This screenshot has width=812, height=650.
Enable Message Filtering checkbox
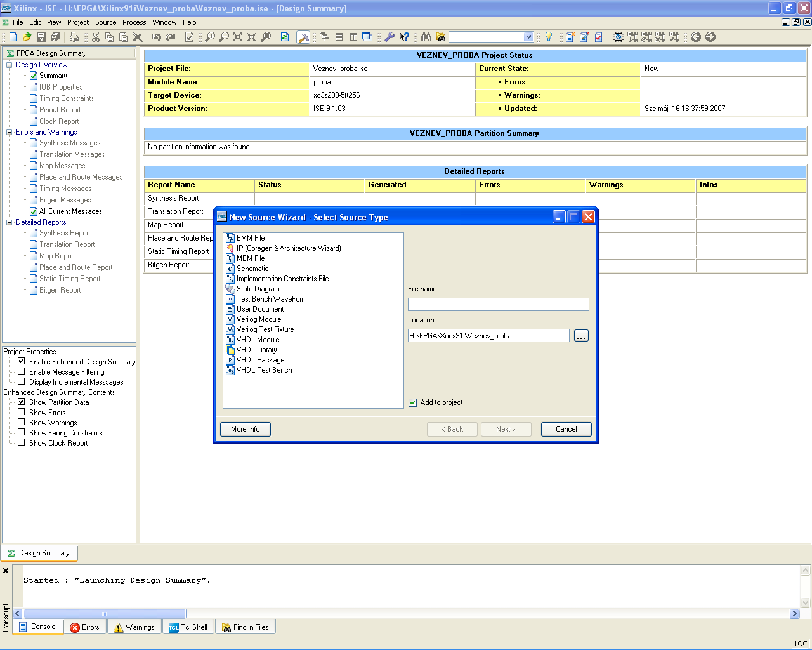(x=22, y=371)
